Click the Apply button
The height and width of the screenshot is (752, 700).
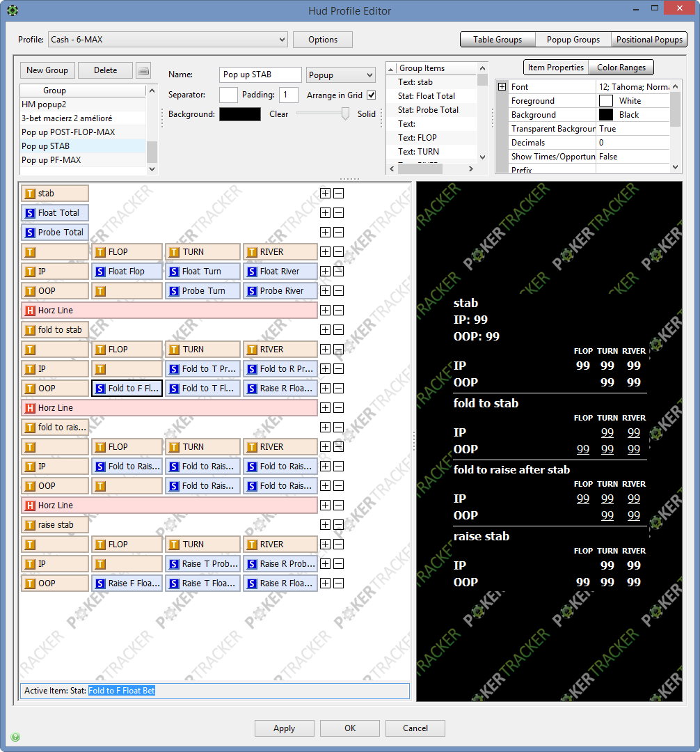284,728
